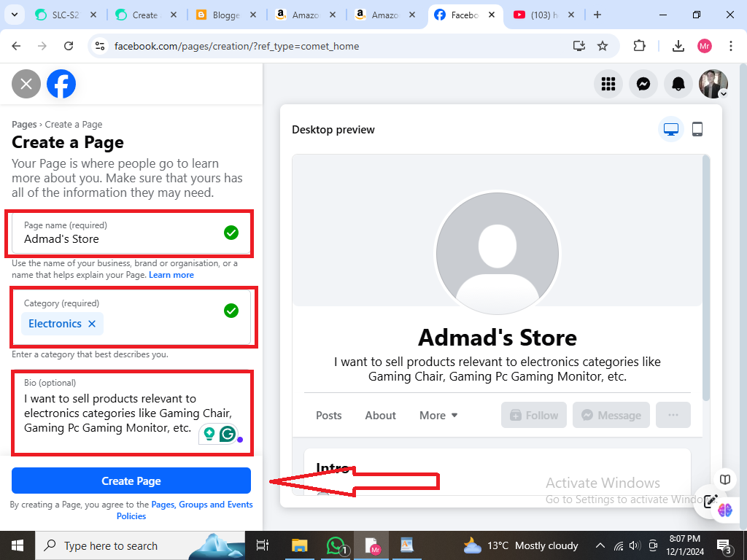Open the Windows notification center
Screen dimensions: 747x560
tap(724, 545)
